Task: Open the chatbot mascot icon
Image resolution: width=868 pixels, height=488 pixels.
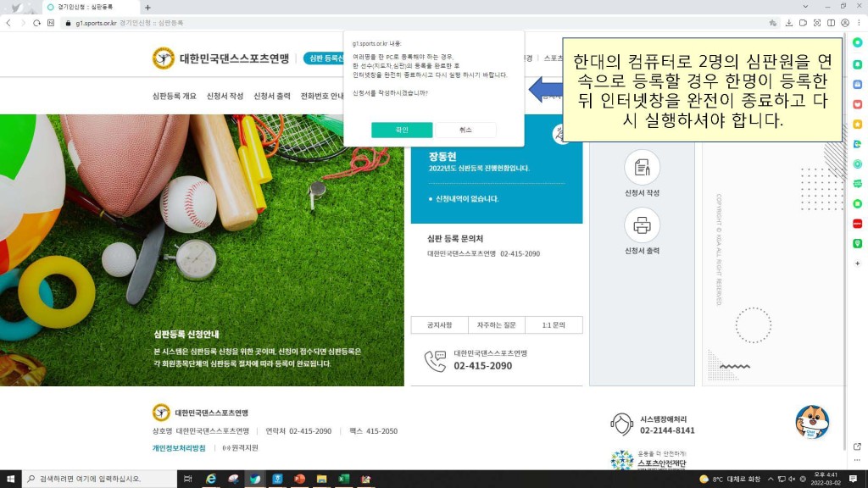Action: (x=812, y=421)
